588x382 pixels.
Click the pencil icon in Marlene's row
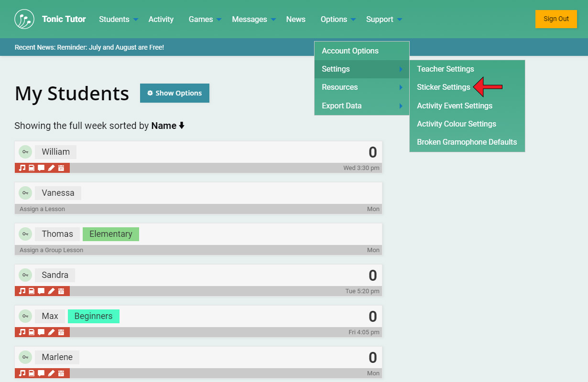click(51, 373)
